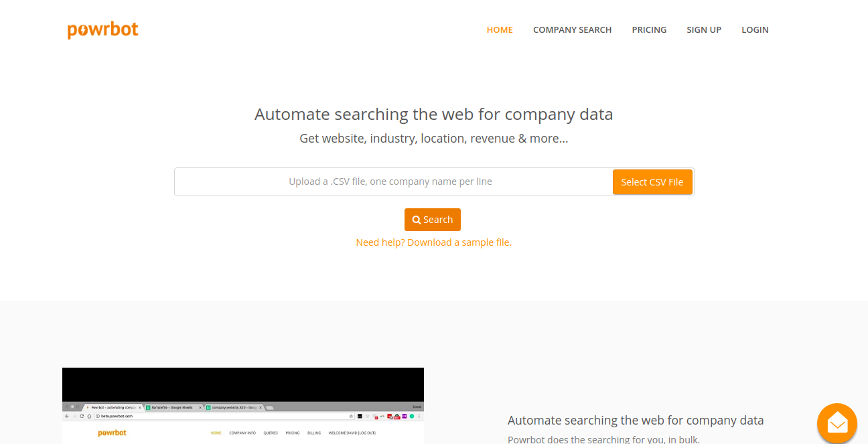The height and width of the screenshot is (444, 868).
Task: Download the sample file via help link
Action: (434, 242)
